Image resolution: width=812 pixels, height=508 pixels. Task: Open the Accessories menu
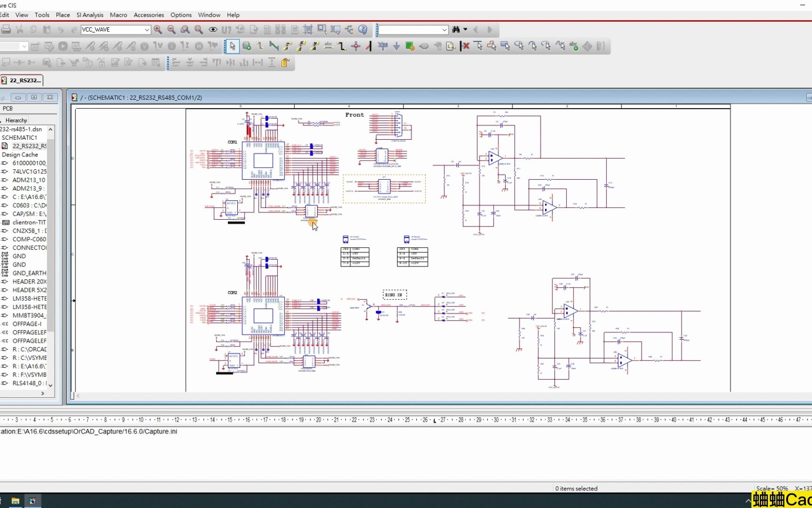(x=149, y=15)
